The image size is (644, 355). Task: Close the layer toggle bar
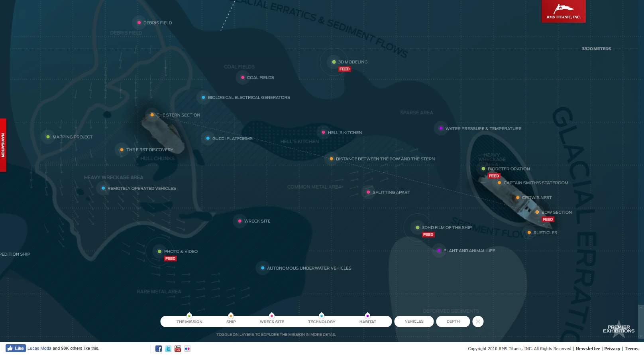pyautogui.click(x=478, y=321)
